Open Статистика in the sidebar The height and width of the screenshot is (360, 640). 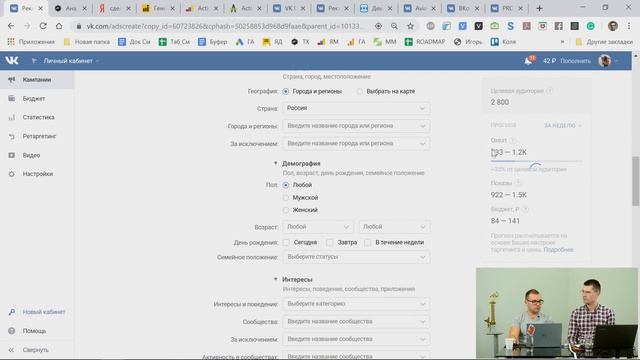coord(37,117)
